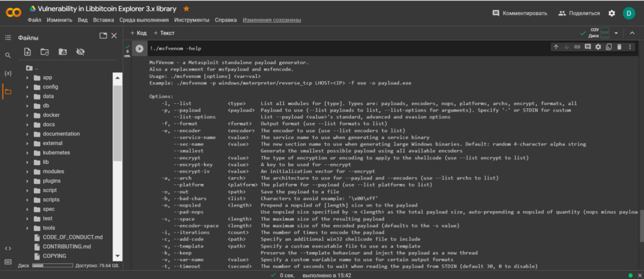Open the CONTRIBUTING.md file
The height and width of the screenshot is (279, 644).
pos(67,246)
